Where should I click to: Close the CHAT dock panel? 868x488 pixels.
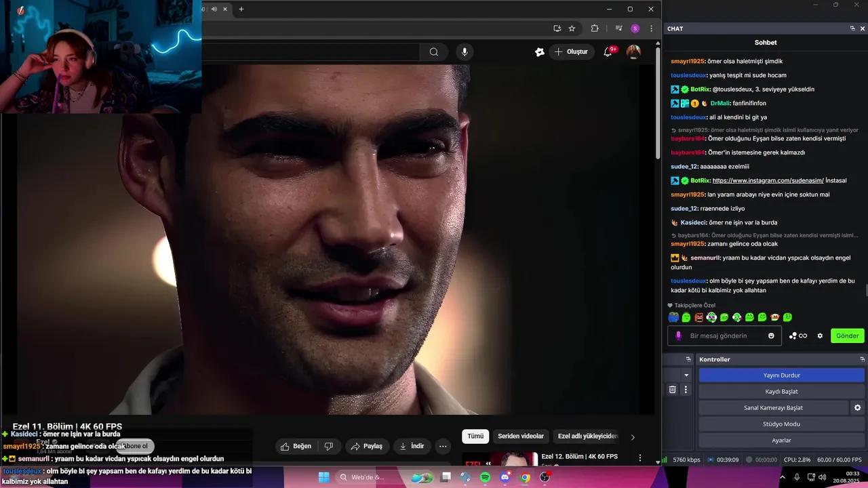click(x=863, y=28)
